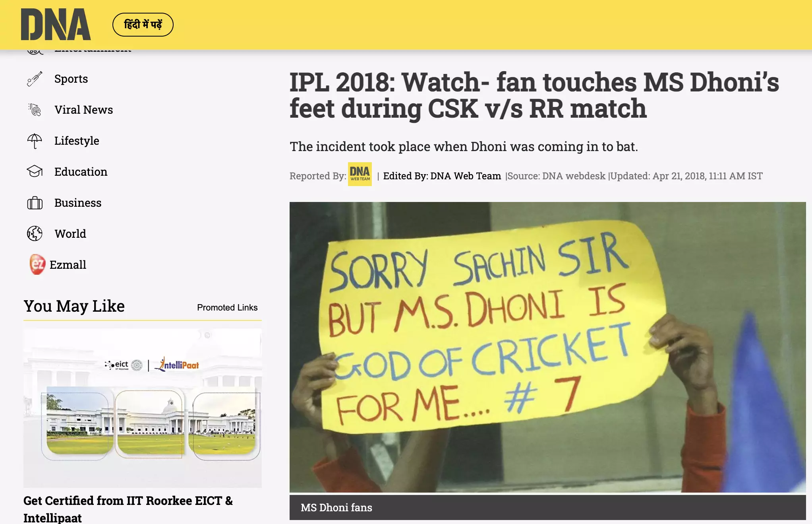The image size is (812, 524).
Task: Click the DNA Web Team editor link
Action: (466, 176)
